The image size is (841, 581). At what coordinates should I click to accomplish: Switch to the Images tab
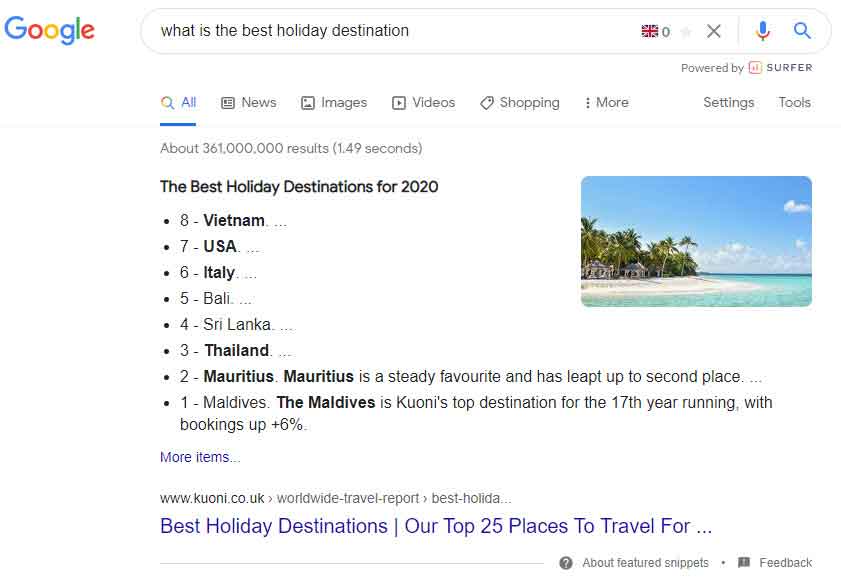(334, 102)
